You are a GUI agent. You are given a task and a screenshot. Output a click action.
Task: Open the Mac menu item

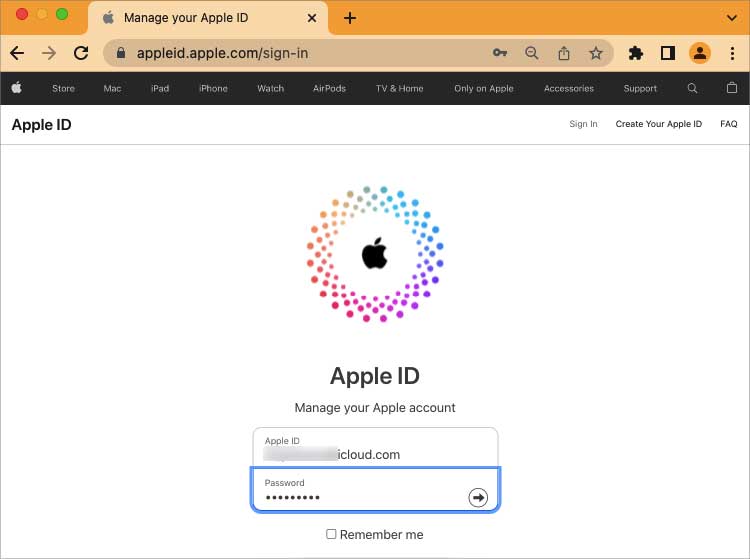point(112,88)
